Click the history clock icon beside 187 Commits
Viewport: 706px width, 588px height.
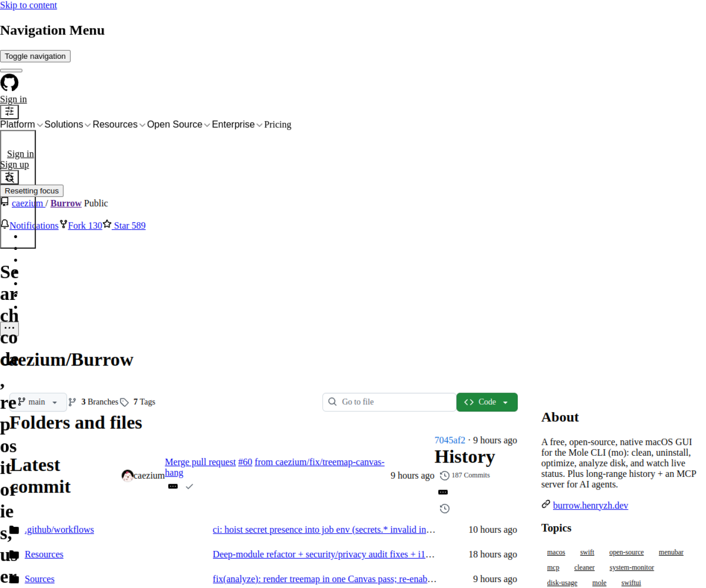point(445,476)
